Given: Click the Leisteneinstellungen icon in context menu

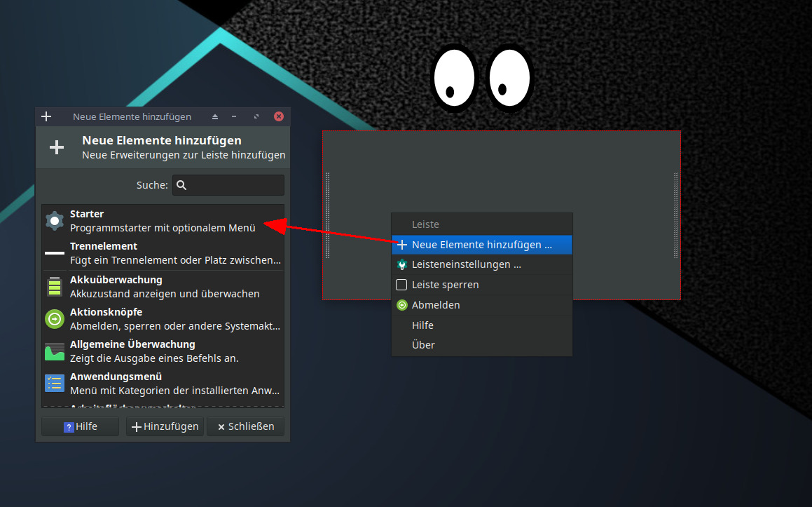Looking at the screenshot, I should coord(401,265).
